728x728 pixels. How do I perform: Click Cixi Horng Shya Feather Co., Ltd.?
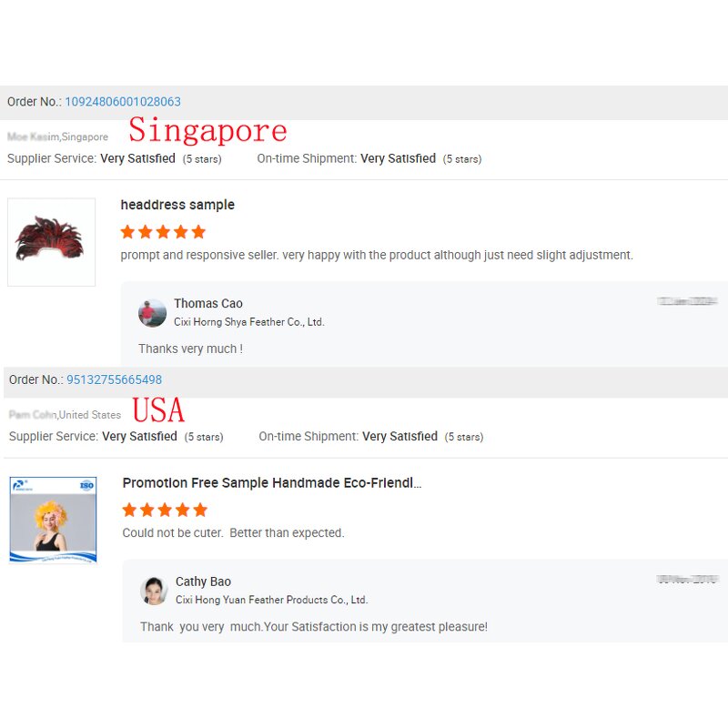click(248, 322)
